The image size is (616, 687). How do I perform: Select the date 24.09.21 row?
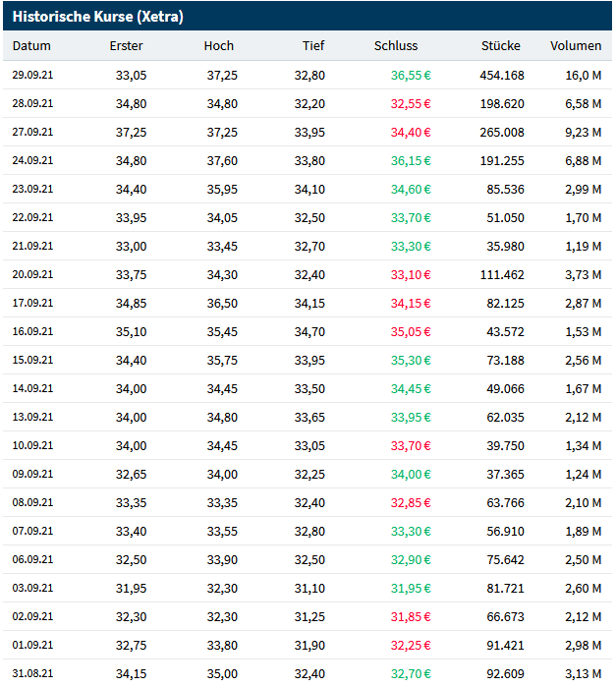pyautogui.click(x=33, y=160)
